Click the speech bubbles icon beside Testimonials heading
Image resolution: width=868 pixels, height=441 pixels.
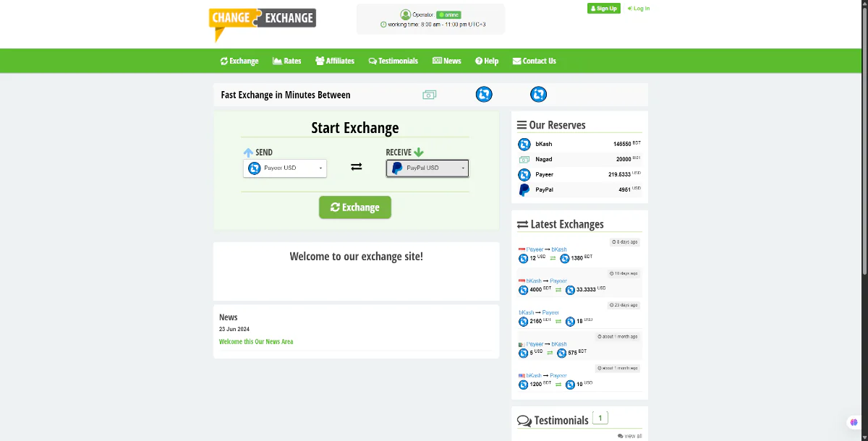coord(524,421)
